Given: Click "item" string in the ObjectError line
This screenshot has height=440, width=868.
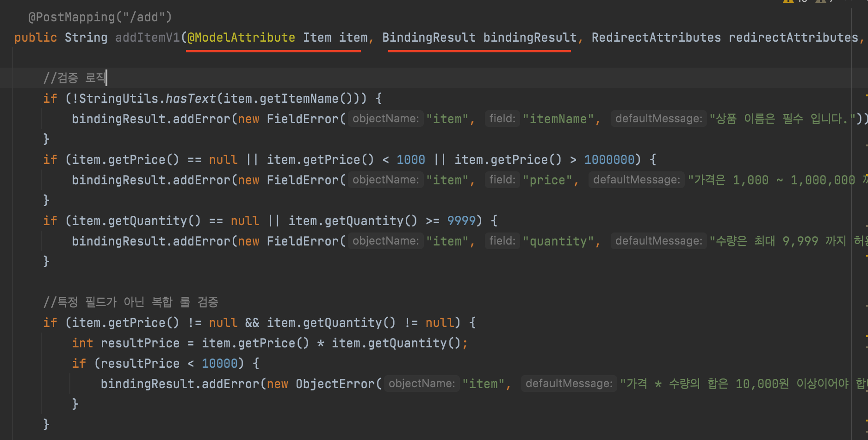Looking at the screenshot, I should pyautogui.click(x=483, y=384).
